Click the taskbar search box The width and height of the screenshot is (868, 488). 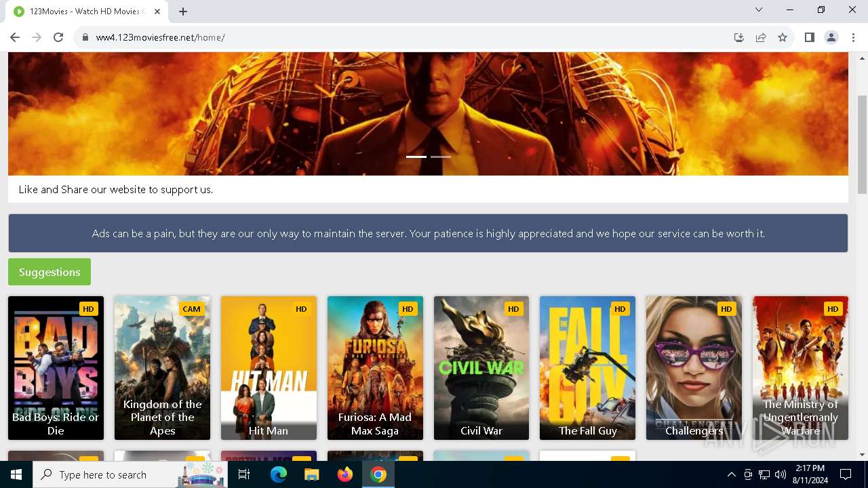132,474
